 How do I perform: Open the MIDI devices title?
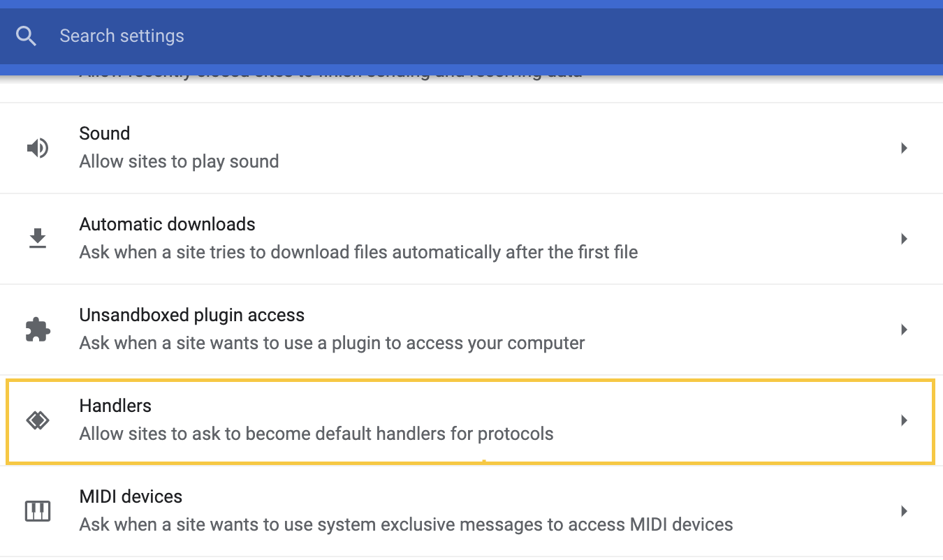[x=131, y=496]
